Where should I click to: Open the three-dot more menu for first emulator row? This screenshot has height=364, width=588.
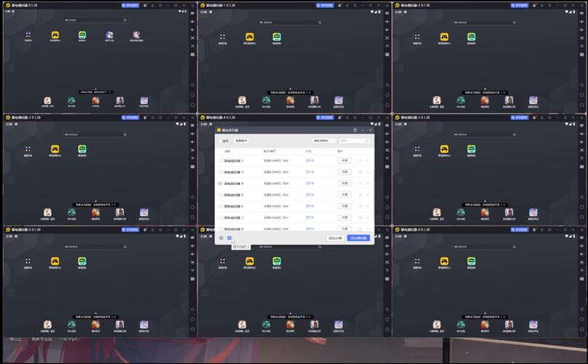click(368, 160)
